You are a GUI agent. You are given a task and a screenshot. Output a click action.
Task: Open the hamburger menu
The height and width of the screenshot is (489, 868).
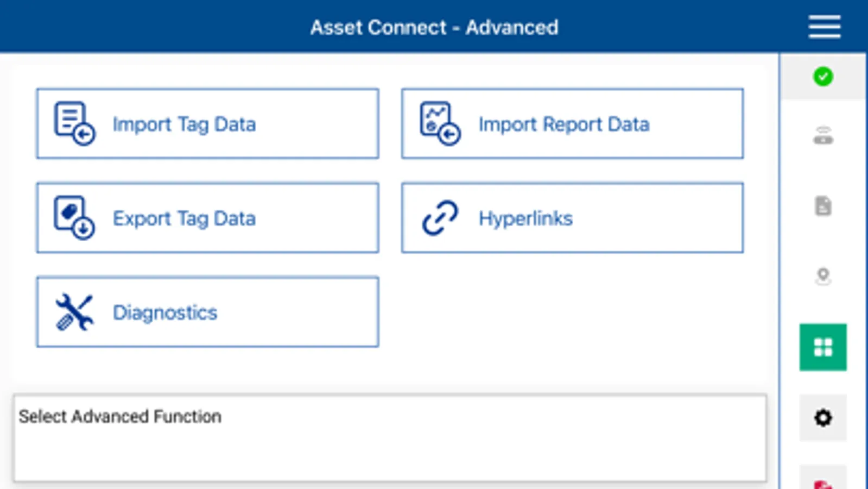pos(824,27)
